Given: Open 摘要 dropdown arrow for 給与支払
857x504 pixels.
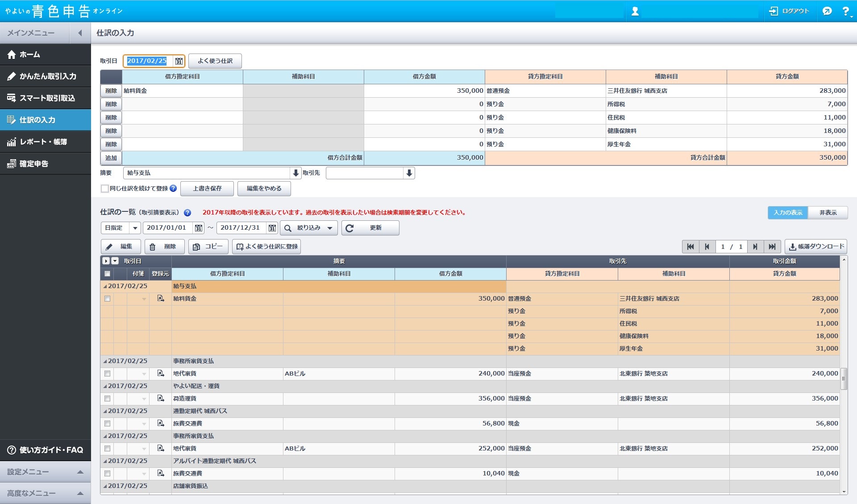Looking at the screenshot, I should click(295, 173).
